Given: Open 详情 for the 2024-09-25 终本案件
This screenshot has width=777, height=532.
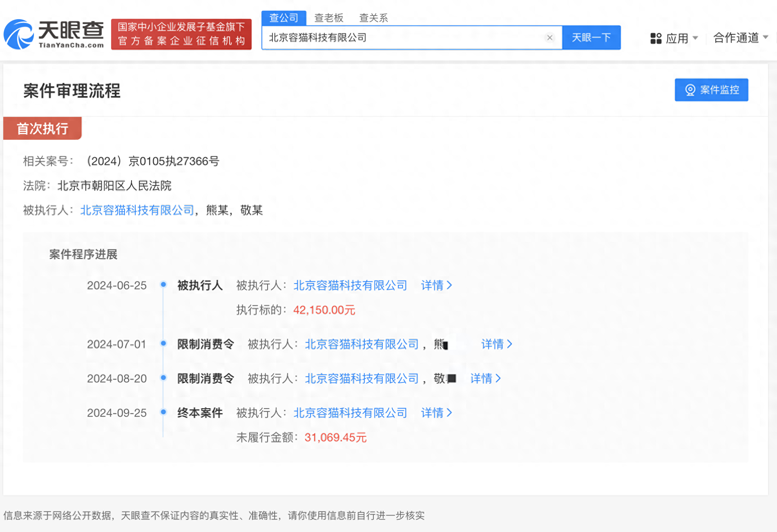Looking at the screenshot, I should coord(436,413).
